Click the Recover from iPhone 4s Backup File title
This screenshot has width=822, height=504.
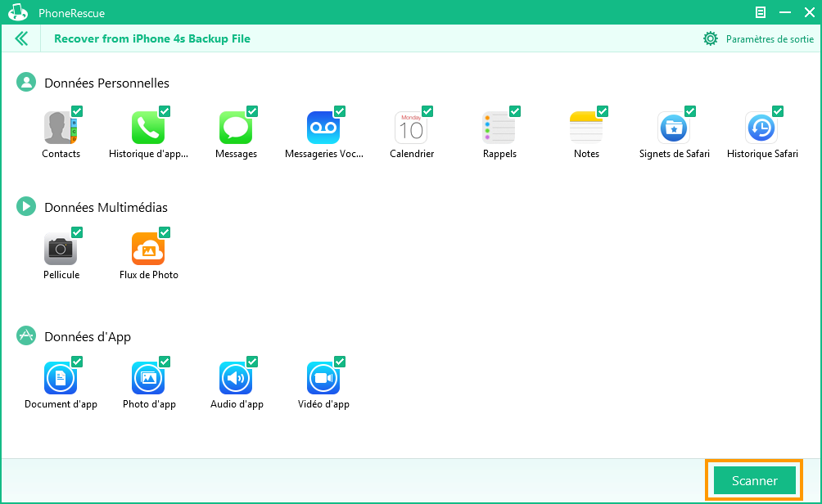pos(152,38)
